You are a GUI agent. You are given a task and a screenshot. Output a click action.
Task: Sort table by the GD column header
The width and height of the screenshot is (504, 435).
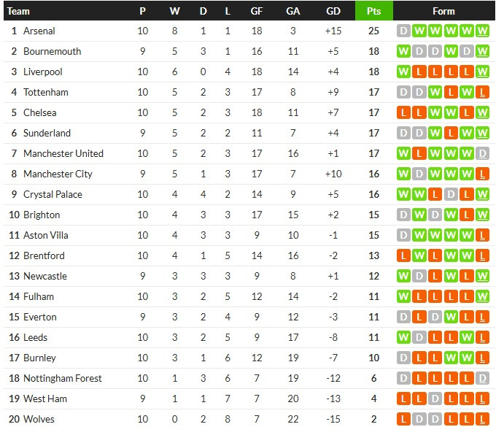click(333, 11)
